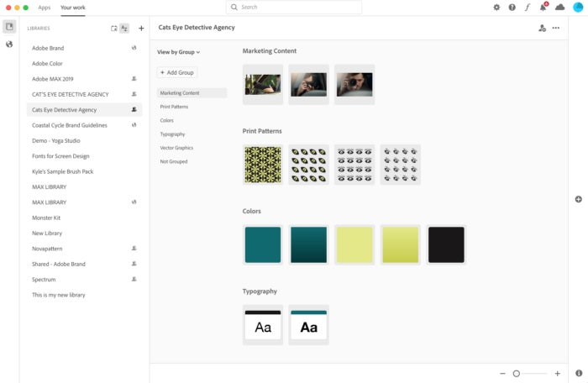Image resolution: width=588 pixels, height=383 pixels.
Task: Jump to Vector Graphics group
Action: 176,148
